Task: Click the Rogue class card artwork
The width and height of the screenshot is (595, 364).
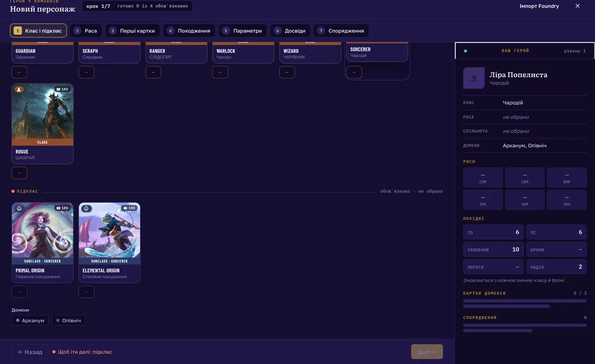Action: pos(43,111)
